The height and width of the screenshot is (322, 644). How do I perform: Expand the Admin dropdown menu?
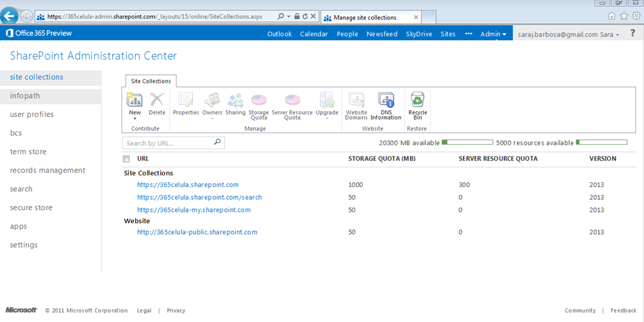[x=494, y=34]
